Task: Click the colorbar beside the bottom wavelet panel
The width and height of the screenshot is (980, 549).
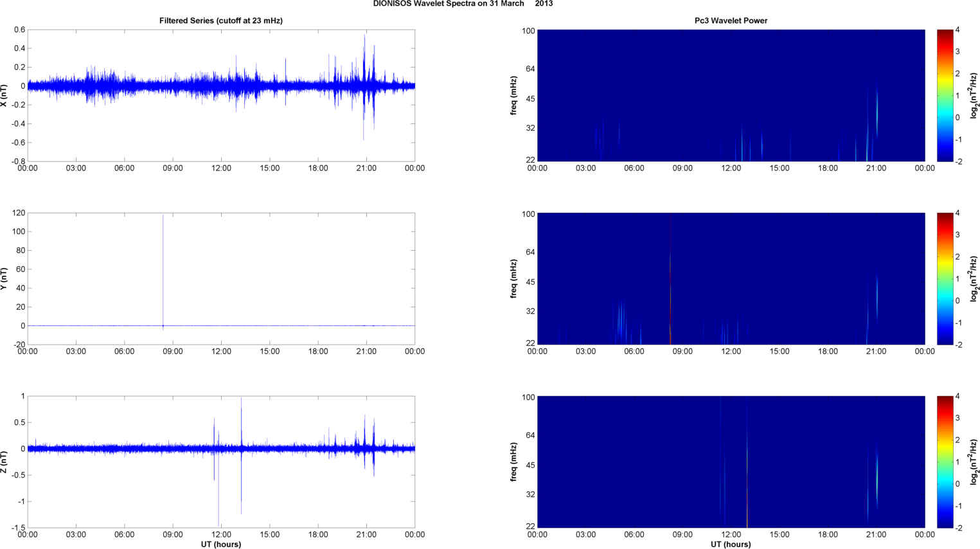Action: [x=945, y=462]
